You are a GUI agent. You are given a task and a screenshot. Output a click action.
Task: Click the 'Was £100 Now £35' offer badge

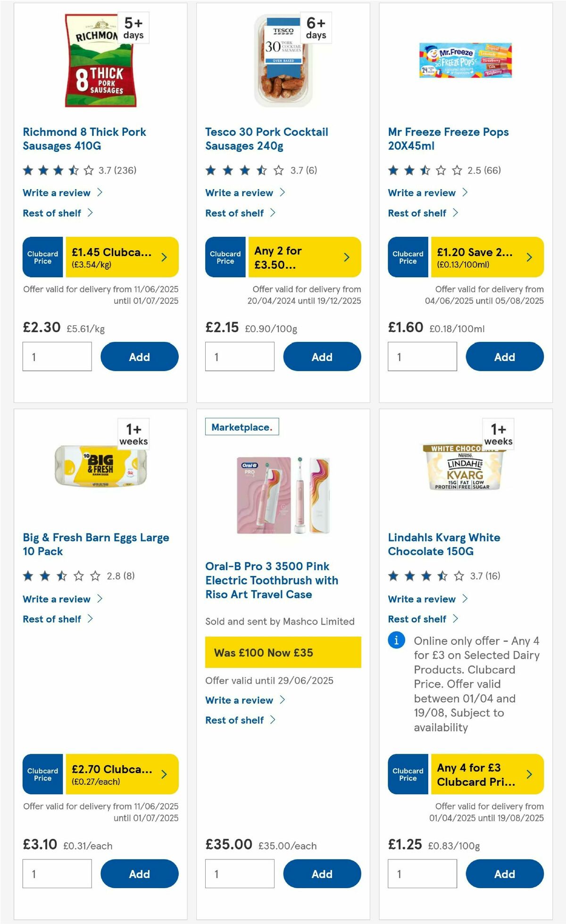pos(283,652)
